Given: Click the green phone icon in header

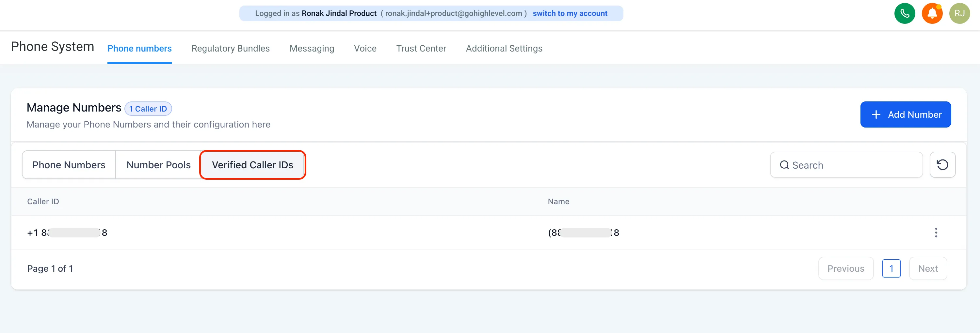Looking at the screenshot, I should tap(904, 13).
